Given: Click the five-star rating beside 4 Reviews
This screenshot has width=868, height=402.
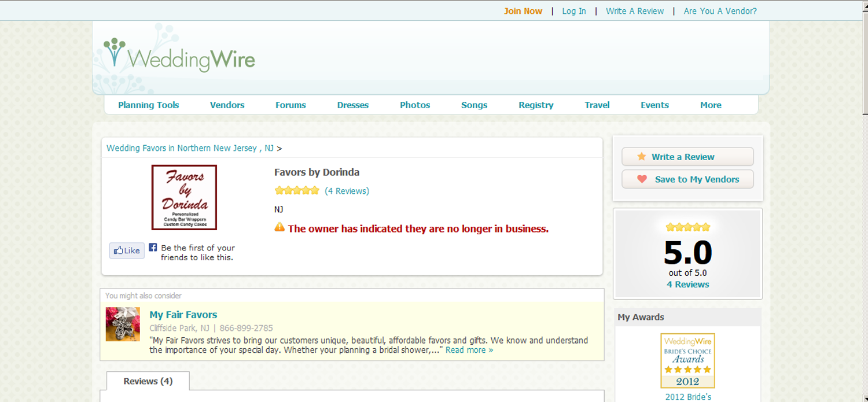Looking at the screenshot, I should click(x=297, y=190).
